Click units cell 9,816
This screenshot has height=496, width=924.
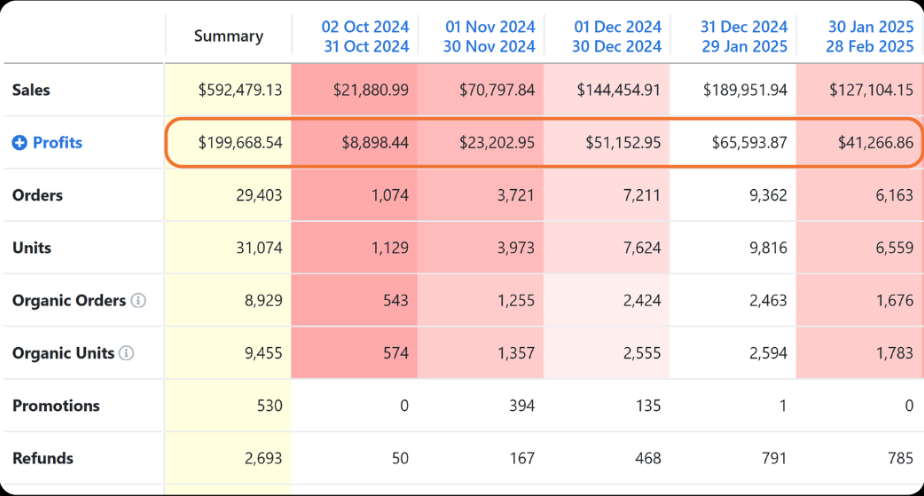pos(768,247)
